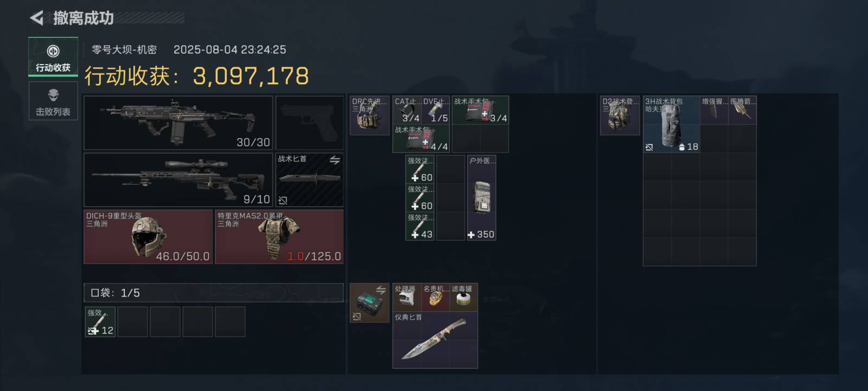Select the 仪典匕首 ceremonial dagger

pyautogui.click(x=435, y=340)
